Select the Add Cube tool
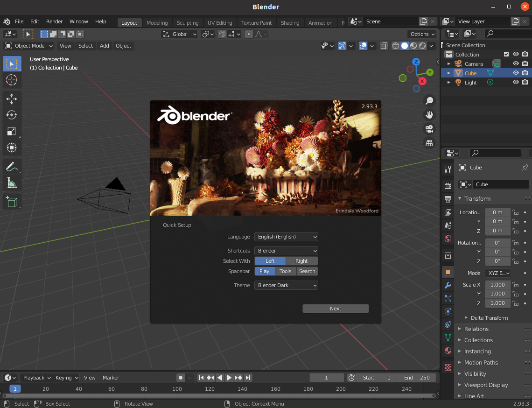 [x=12, y=202]
